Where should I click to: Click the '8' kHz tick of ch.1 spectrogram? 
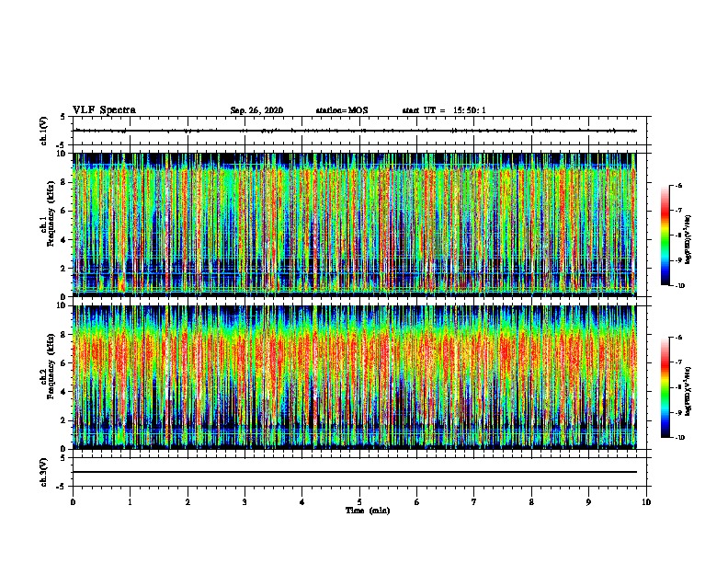click(x=64, y=182)
